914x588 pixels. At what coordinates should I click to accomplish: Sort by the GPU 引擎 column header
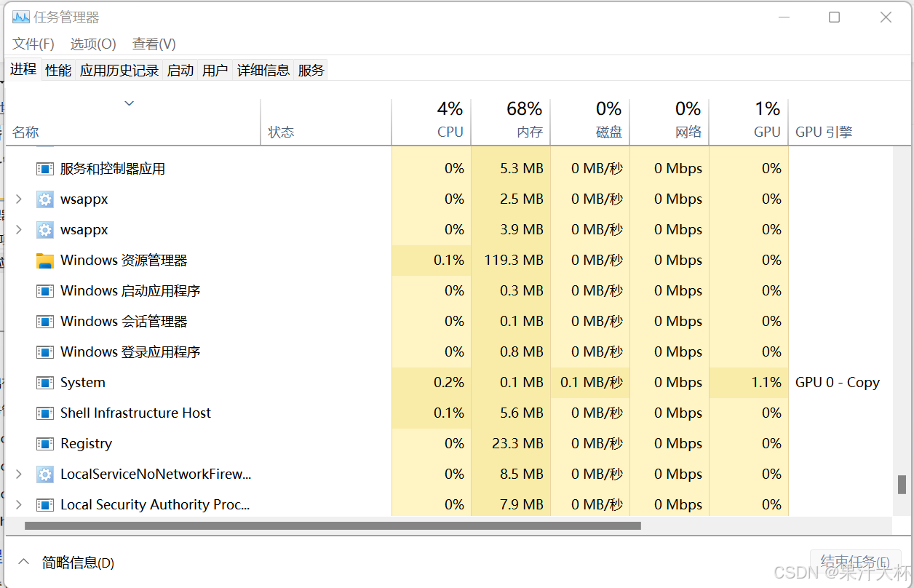tap(841, 122)
